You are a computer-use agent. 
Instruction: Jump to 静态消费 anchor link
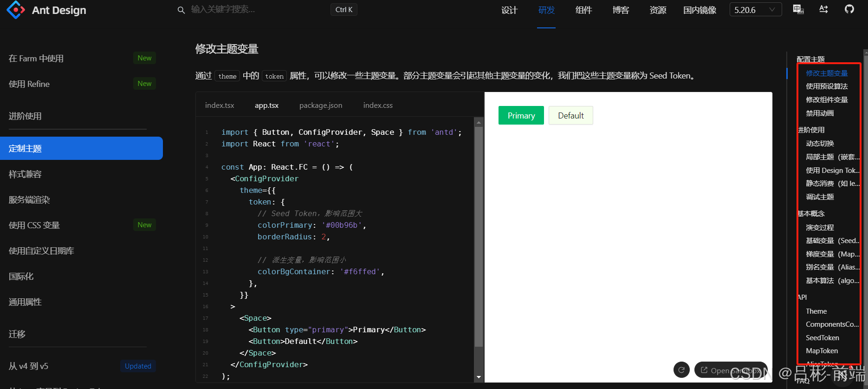tap(833, 184)
